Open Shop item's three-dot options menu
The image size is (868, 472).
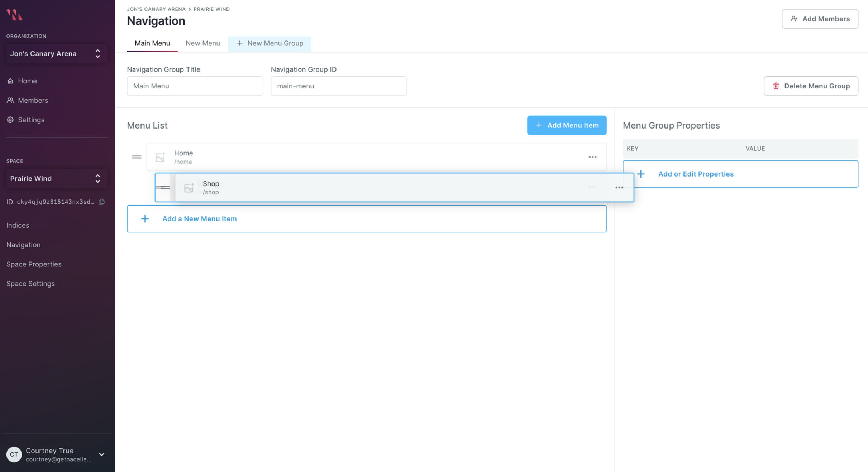[x=619, y=188]
